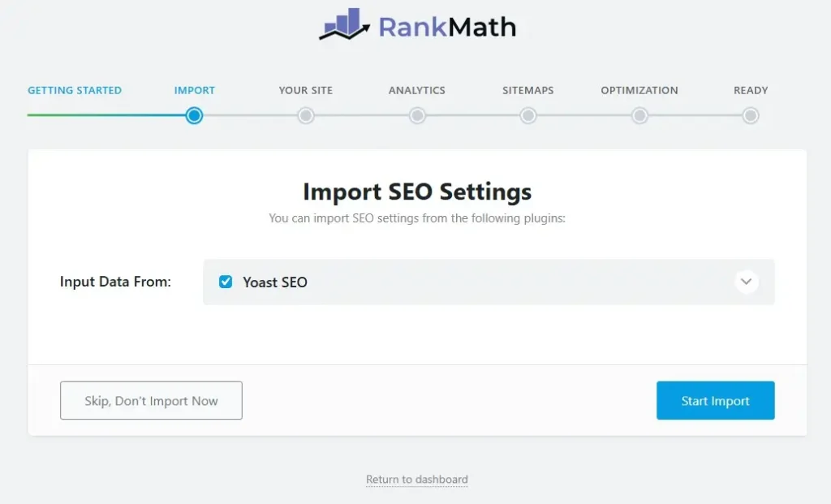Switch to the Analytics step label

[x=417, y=90]
